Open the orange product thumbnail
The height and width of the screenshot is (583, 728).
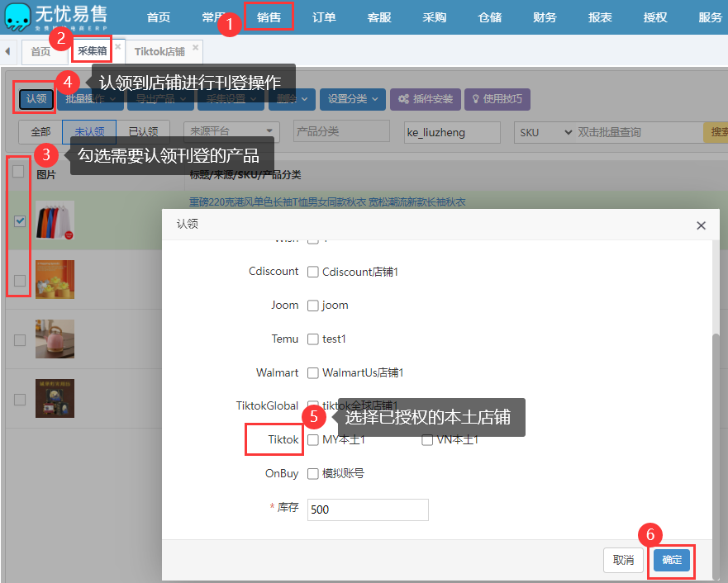[x=55, y=279]
